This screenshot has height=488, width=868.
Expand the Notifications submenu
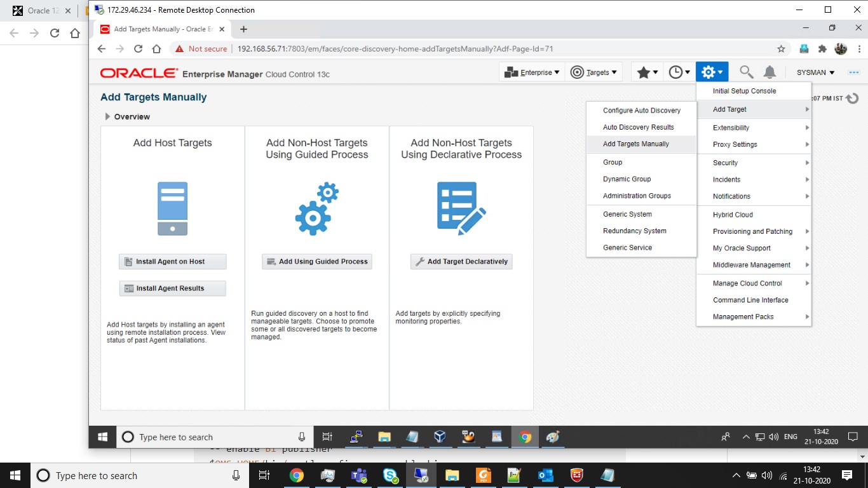click(x=754, y=196)
